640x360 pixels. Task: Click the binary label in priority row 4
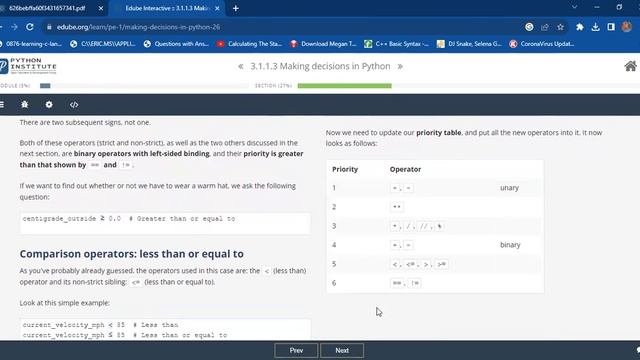tap(510, 245)
